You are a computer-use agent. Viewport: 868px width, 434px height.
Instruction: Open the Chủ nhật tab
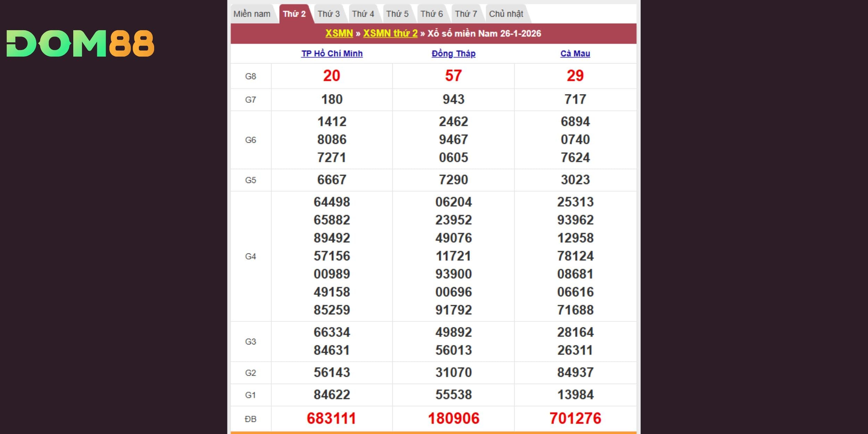click(x=506, y=14)
